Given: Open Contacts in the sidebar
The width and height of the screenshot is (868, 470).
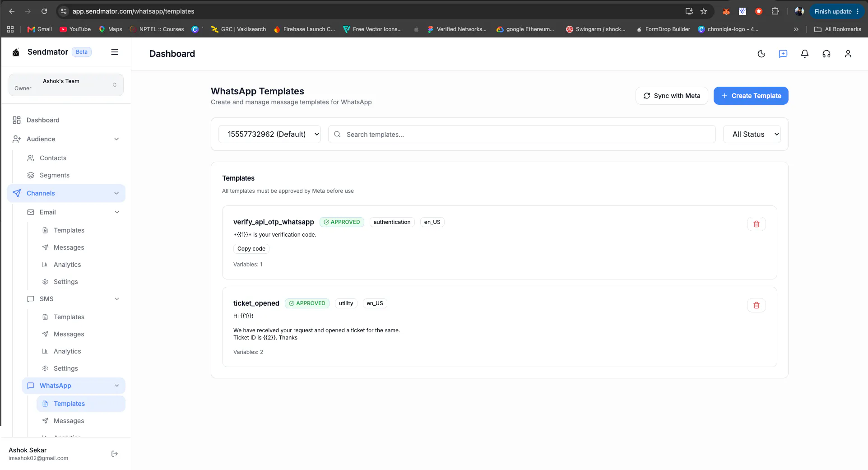Looking at the screenshot, I should pyautogui.click(x=74, y=158).
